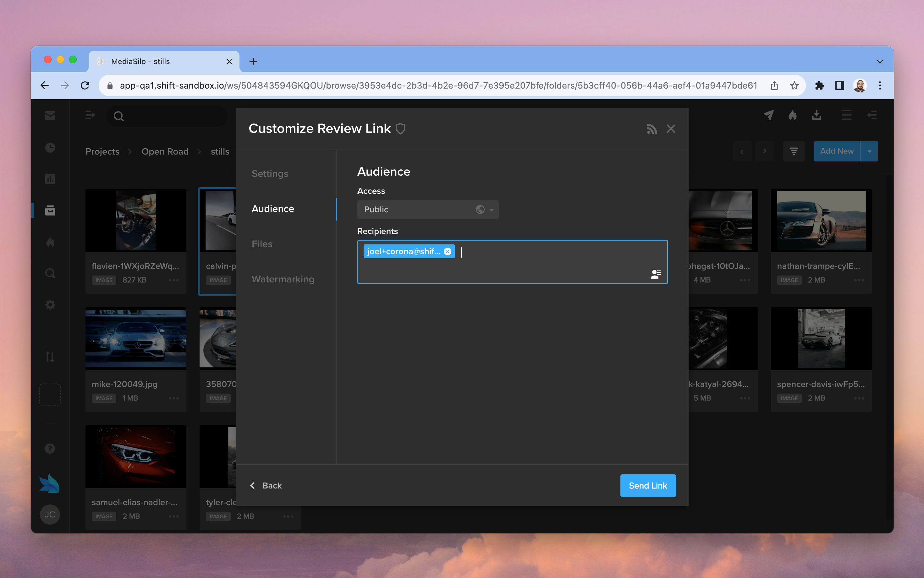Click the Add New button
The width and height of the screenshot is (924, 578).
(x=836, y=151)
